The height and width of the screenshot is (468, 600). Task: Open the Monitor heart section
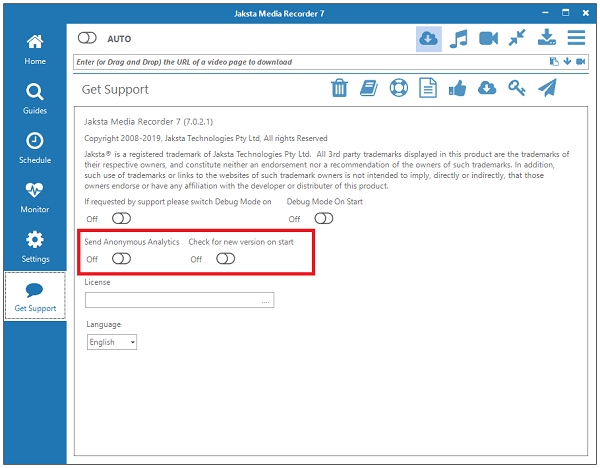(35, 198)
